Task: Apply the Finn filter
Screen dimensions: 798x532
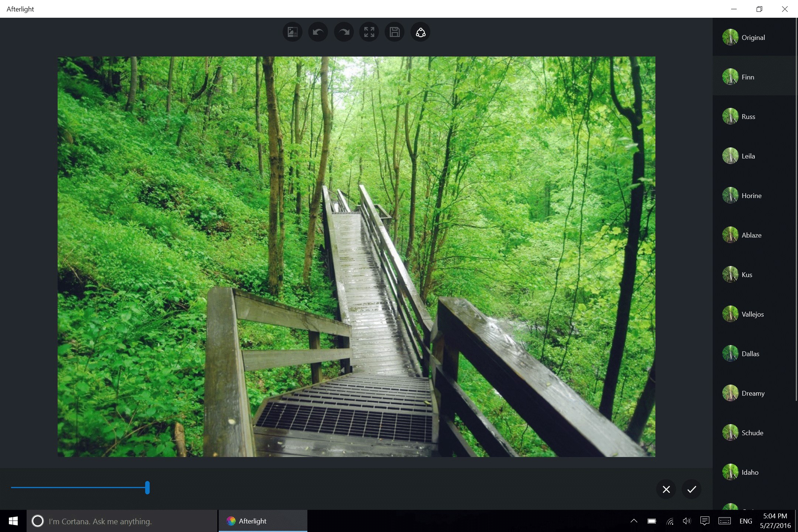Action: [748, 77]
